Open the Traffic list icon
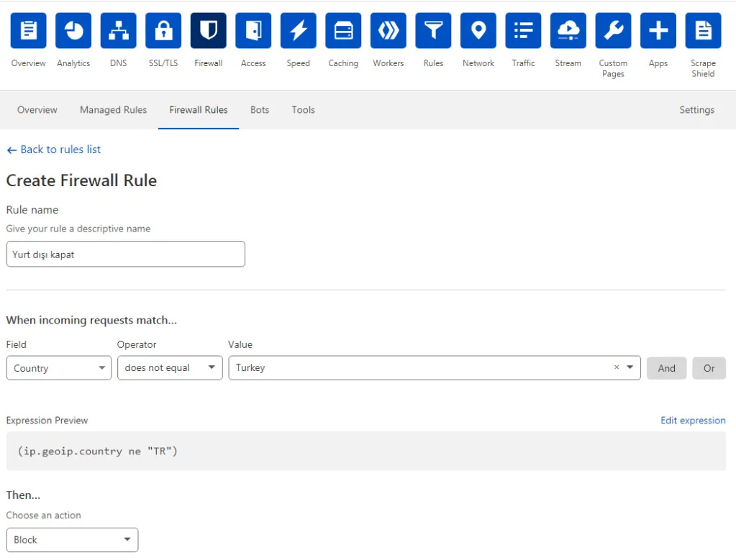Image resolution: width=736 pixels, height=560 pixels. tap(523, 30)
